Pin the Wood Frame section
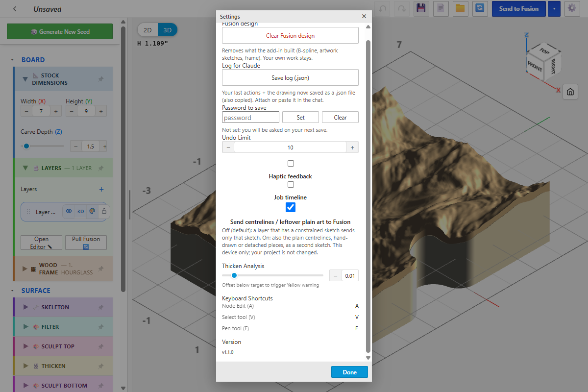The image size is (588, 392). (x=101, y=269)
